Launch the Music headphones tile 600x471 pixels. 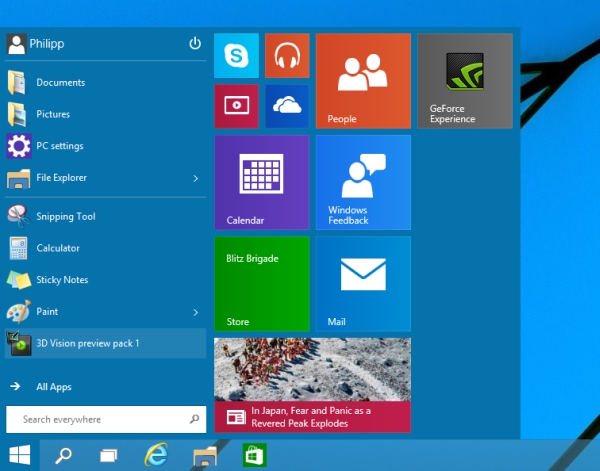click(x=287, y=55)
